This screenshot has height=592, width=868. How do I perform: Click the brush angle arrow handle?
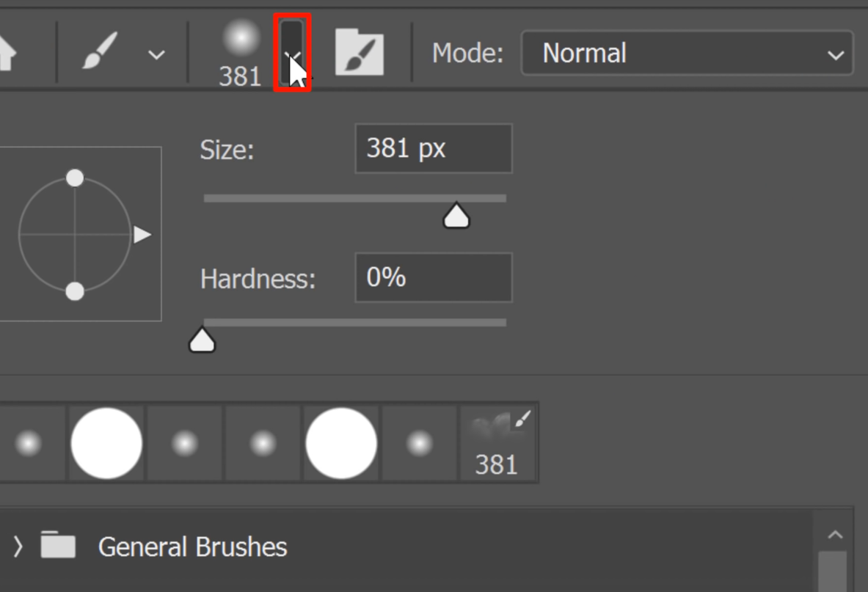pos(142,235)
